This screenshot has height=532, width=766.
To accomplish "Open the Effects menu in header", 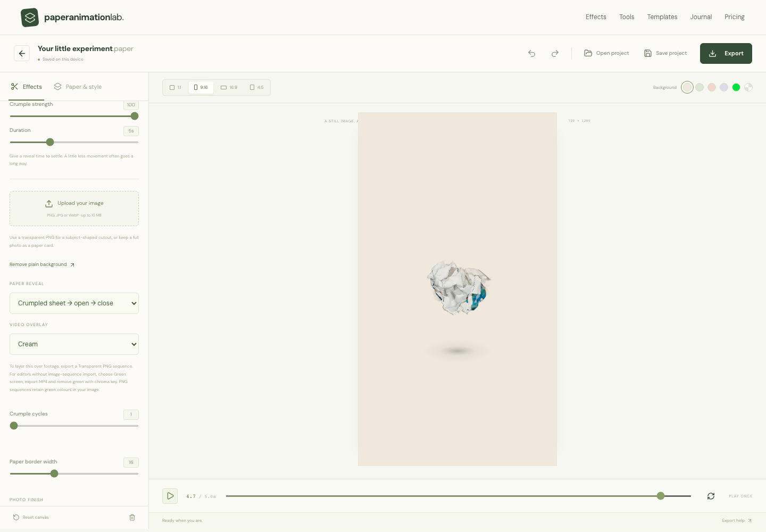I will [x=596, y=17].
